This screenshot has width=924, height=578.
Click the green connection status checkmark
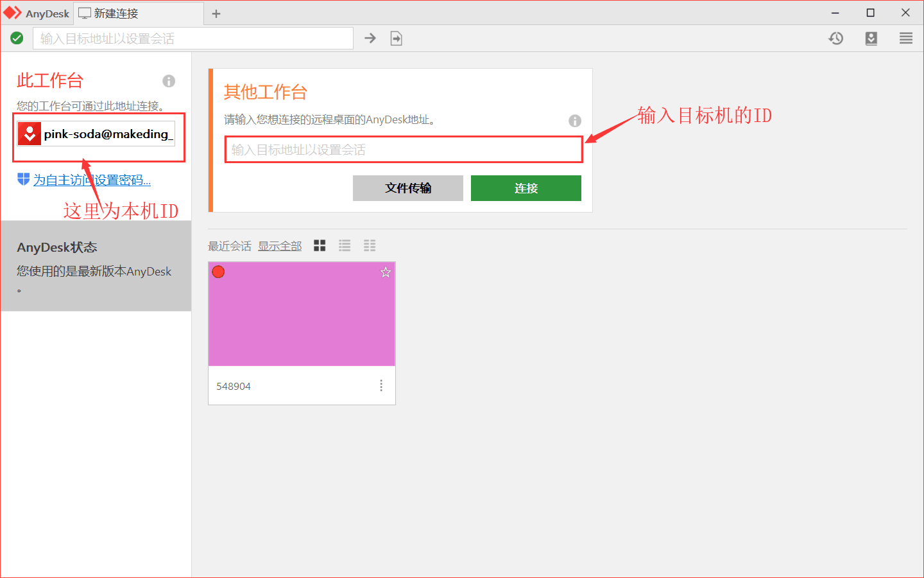click(x=17, y=38)
